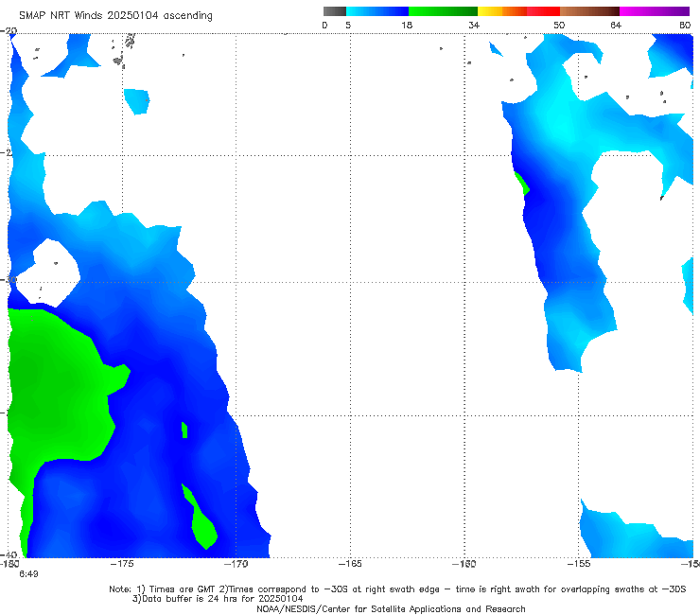
Task: Click the longitude label '-170'
Action: pos(236,564)
